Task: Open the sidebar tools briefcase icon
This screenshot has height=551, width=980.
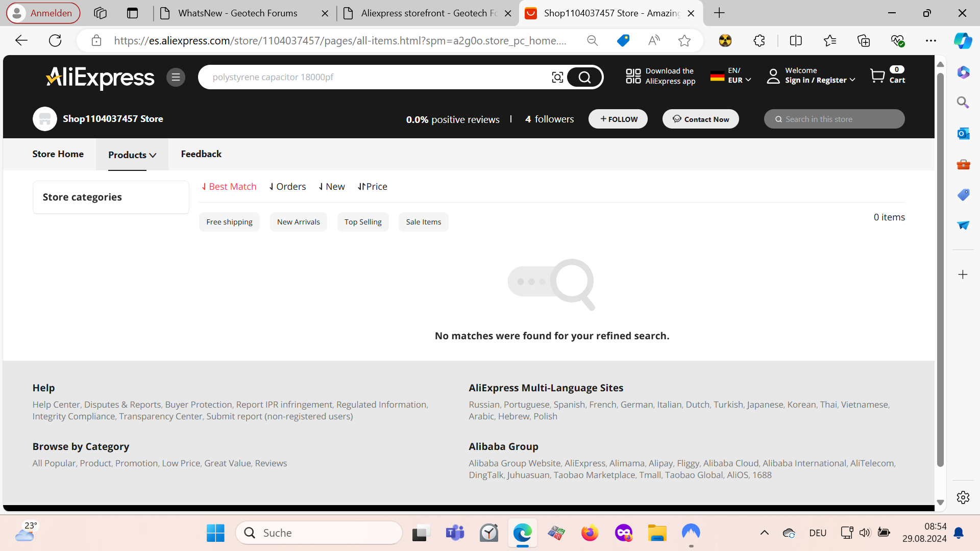Action: pos(963,164)
